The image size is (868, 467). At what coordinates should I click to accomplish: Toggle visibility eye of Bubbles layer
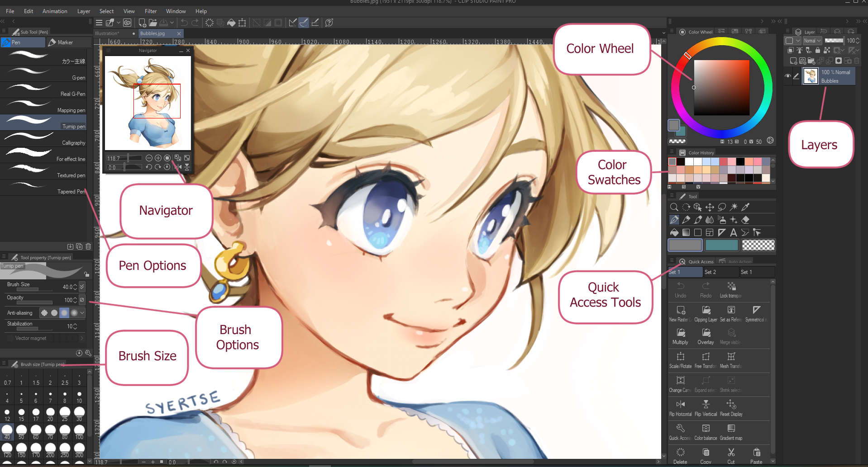point(788,76)
